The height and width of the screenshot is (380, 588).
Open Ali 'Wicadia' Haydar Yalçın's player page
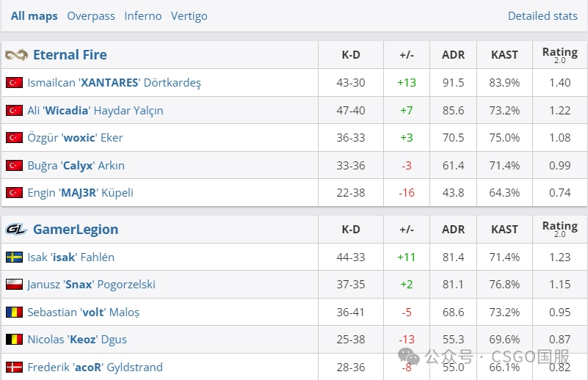pos(95,111)
